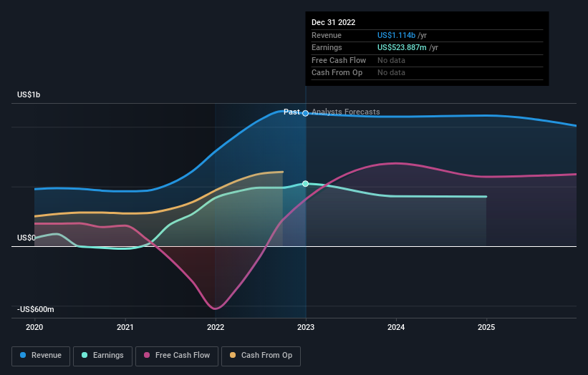The width and height of the screenshot is (588, 375).
Task: Toggle the Earnings legend button
Action: pos(102,356)
